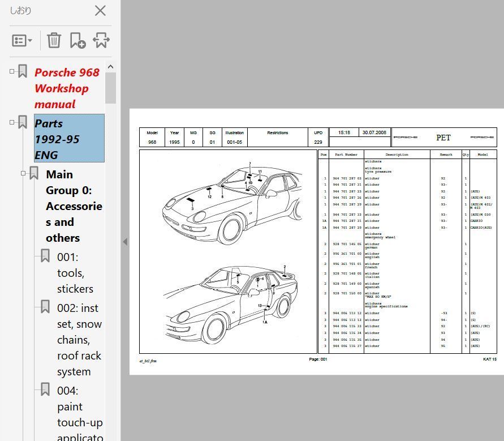Add a new bookmark
The image size is (504, 441).
78,40
